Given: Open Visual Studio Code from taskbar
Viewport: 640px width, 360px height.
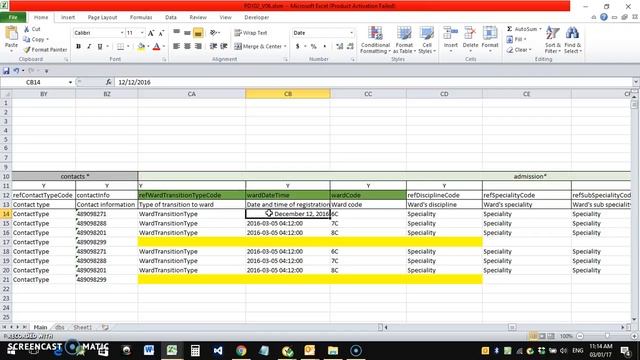Looking at the screenshot, I should (x=218, y=350).
